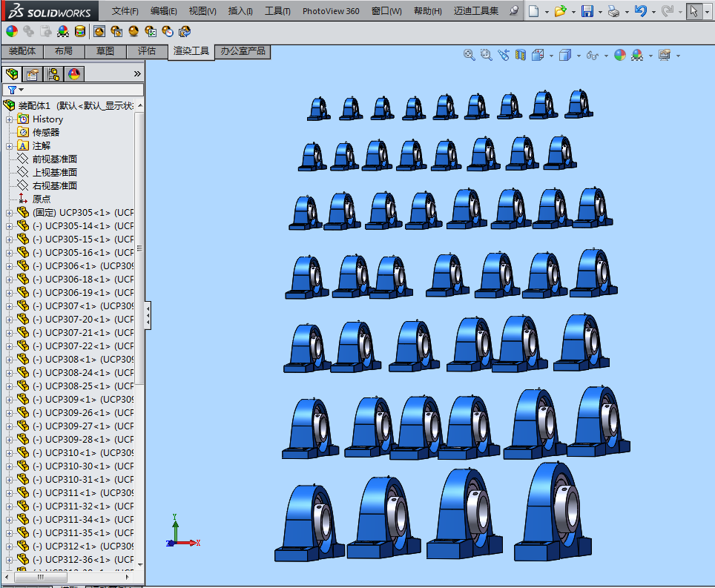Open the Display Style dropdown arrow
Viewport: 715px width, 588px height.
(579, 56)
